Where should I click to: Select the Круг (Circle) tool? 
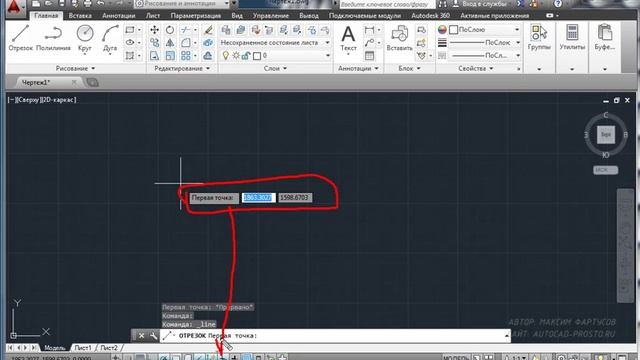coord(85,38)
